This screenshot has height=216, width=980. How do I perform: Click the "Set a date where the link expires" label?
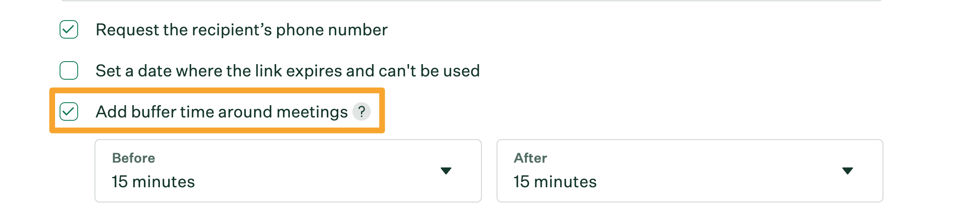click(287, 71)
